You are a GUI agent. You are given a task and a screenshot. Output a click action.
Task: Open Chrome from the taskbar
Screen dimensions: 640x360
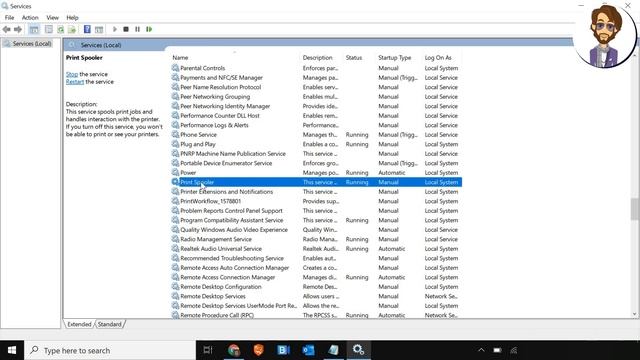click(x=233, y=350)
